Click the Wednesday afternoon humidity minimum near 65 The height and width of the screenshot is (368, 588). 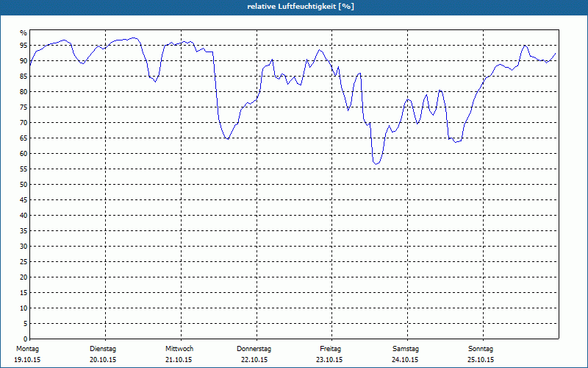pyautogui.click(x=227, y=139)
